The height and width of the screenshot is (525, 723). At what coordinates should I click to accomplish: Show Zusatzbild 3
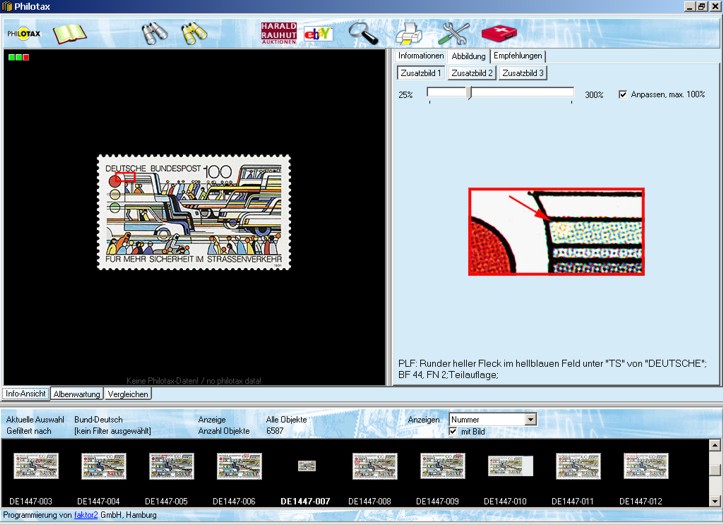(x=523, y=73)
